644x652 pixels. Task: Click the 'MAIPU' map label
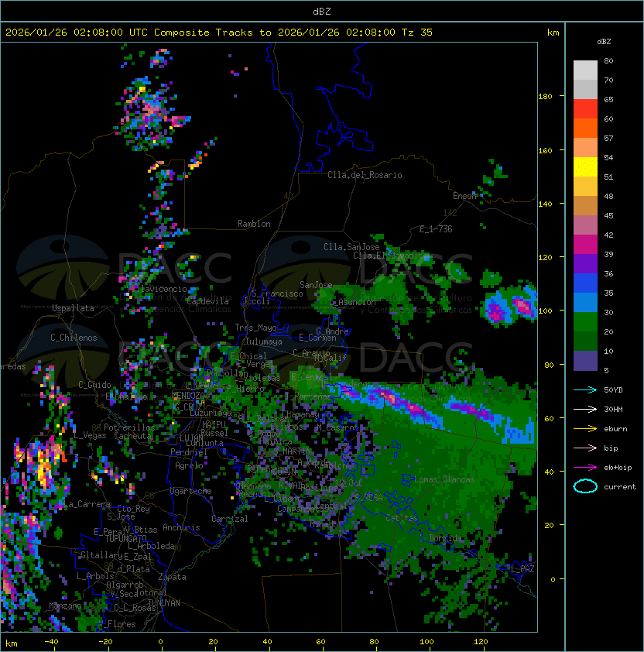coord(214,425)
